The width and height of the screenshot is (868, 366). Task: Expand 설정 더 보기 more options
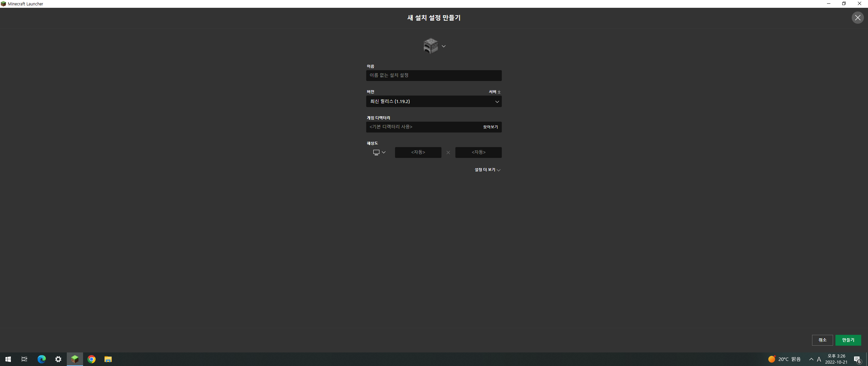[x=487, y=170]
